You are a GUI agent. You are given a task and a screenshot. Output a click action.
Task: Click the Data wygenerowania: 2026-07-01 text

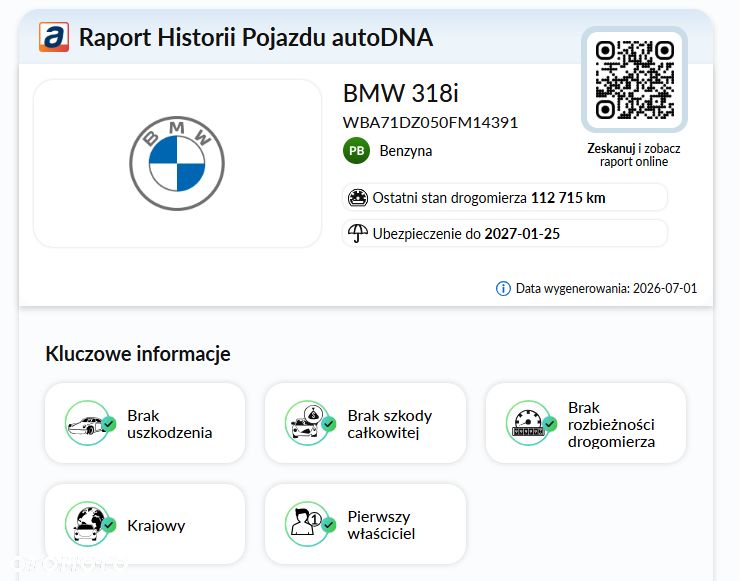pyautogui.click(x=606, y=288)
